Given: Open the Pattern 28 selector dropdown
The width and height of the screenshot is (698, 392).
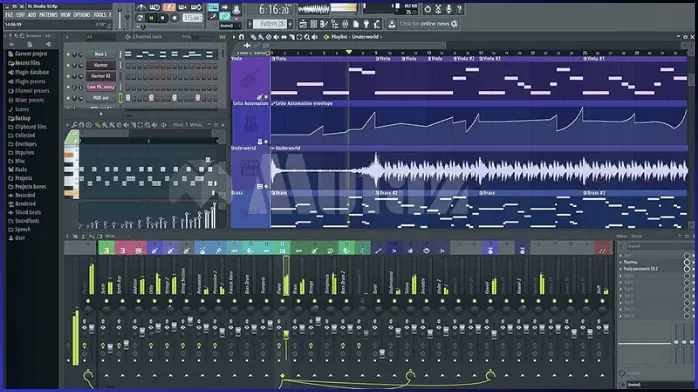Looking at the screenshot, I should coord(270,24).
